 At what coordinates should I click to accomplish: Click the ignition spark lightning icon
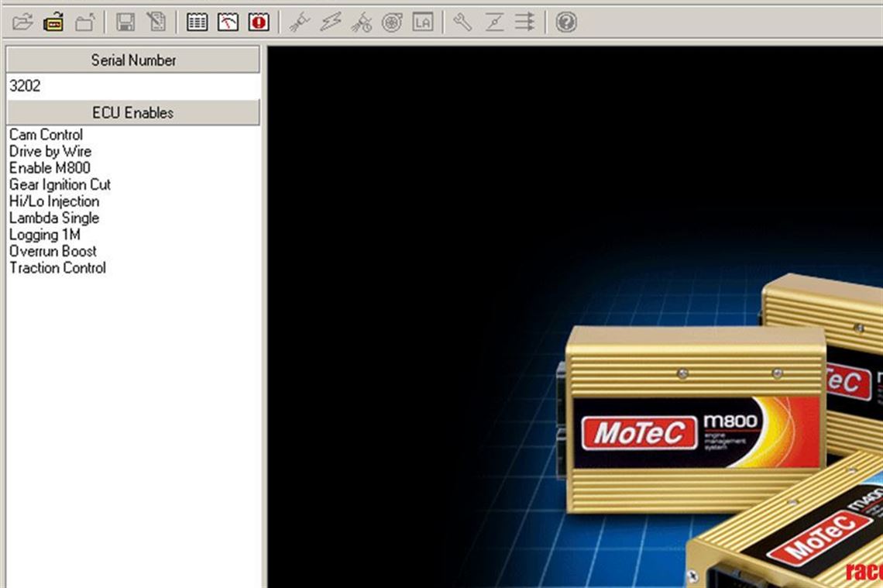[331, 22]
